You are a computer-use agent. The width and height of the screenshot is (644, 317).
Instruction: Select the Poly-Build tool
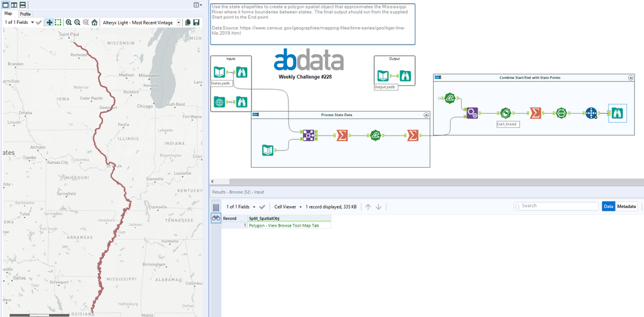(x=561, y=112)
